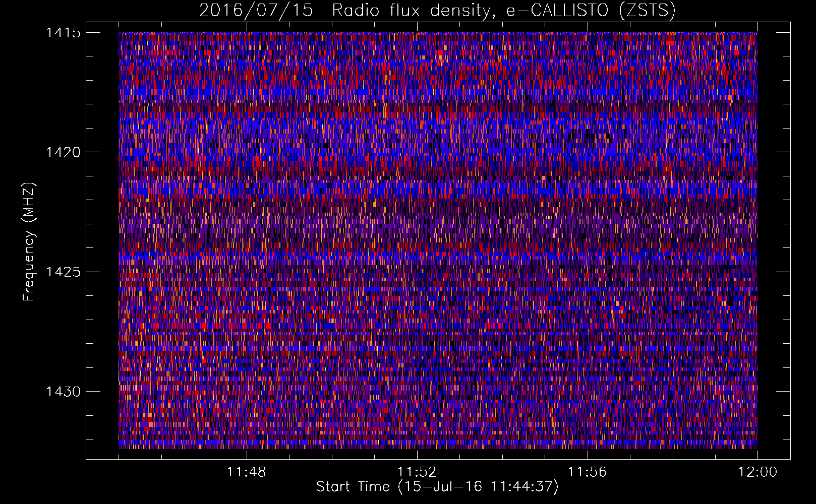816x504 pixels.
Task: Click the 12:00 time tick label
Action: [x=758, y=472]
